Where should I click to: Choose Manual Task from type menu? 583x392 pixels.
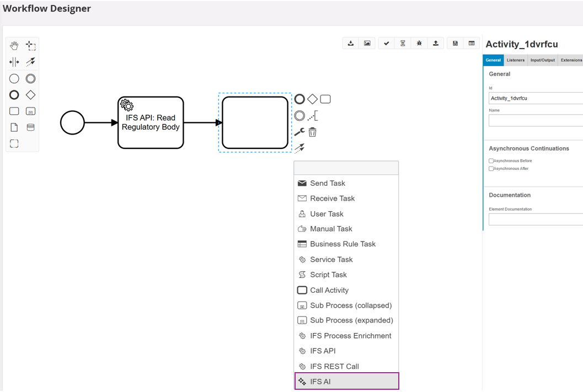pos(346,229)
